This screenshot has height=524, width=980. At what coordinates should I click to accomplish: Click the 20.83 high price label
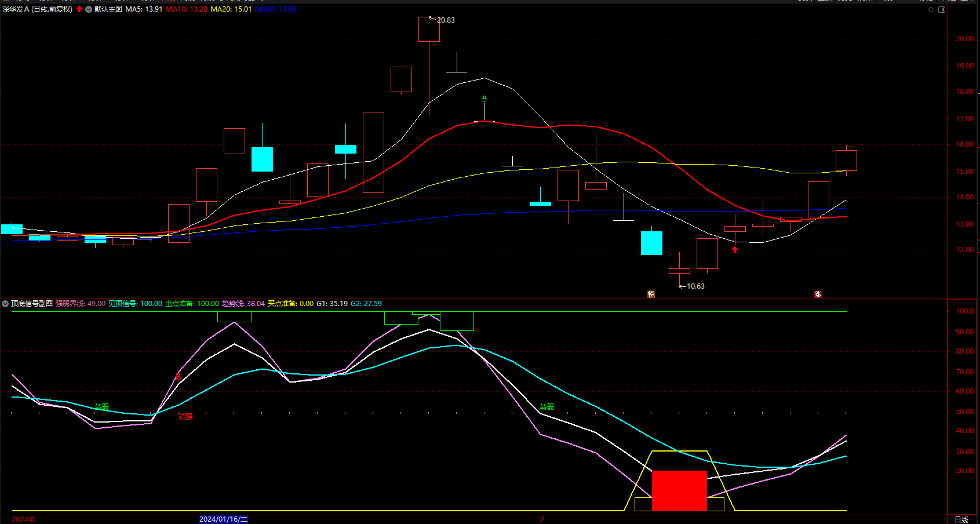click(x=446, y=20)
